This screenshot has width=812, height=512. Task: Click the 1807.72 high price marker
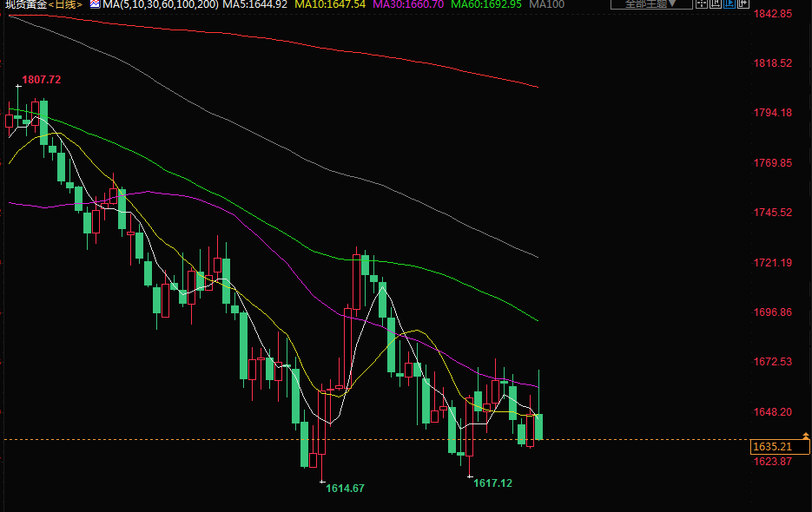[x=41, y=80]
